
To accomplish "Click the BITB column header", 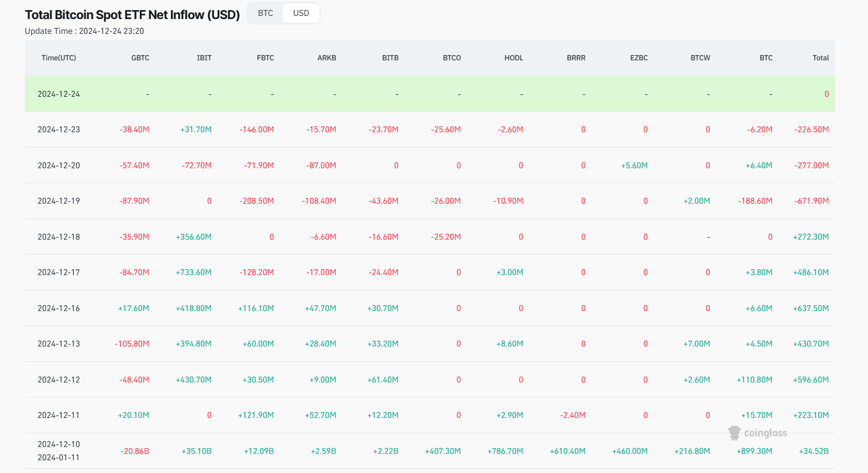I will [x=390, y=58].
